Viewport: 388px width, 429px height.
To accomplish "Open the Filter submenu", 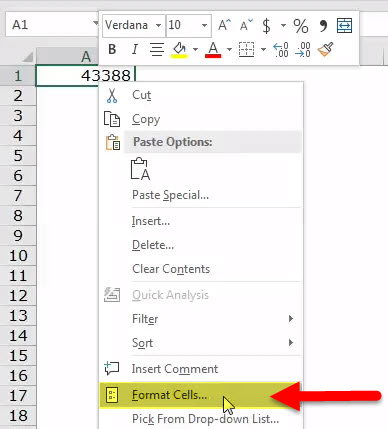I will pos(201,319).
